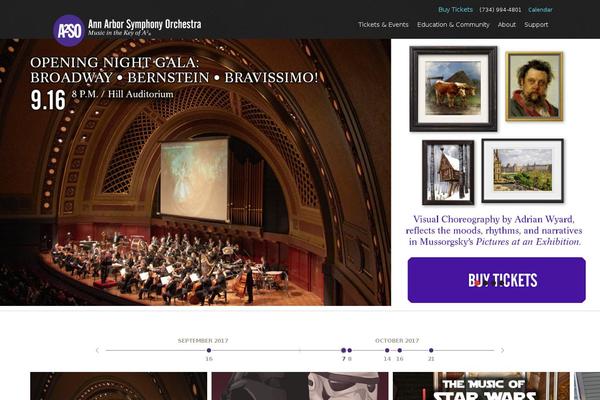
Task: Go to previous timeline month with left arrow
Action: [97, 350]
